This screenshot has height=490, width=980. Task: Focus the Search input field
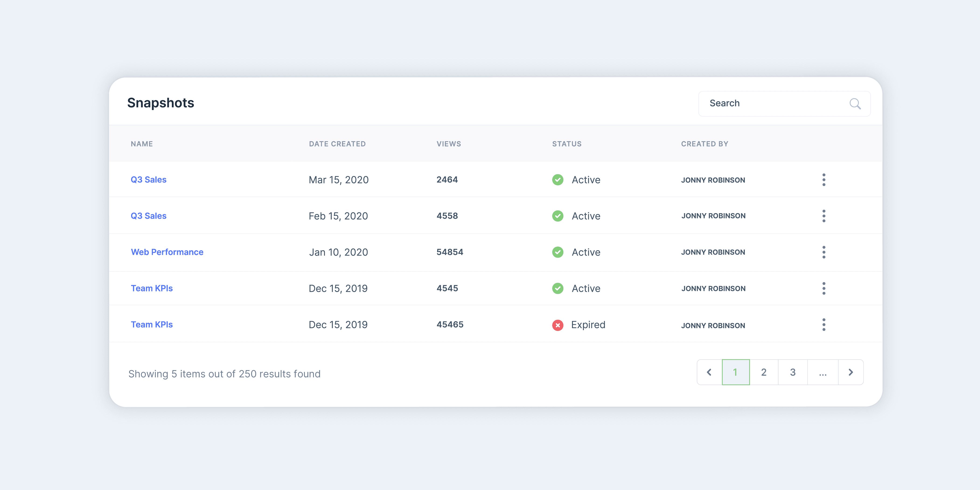coord(772,104)
